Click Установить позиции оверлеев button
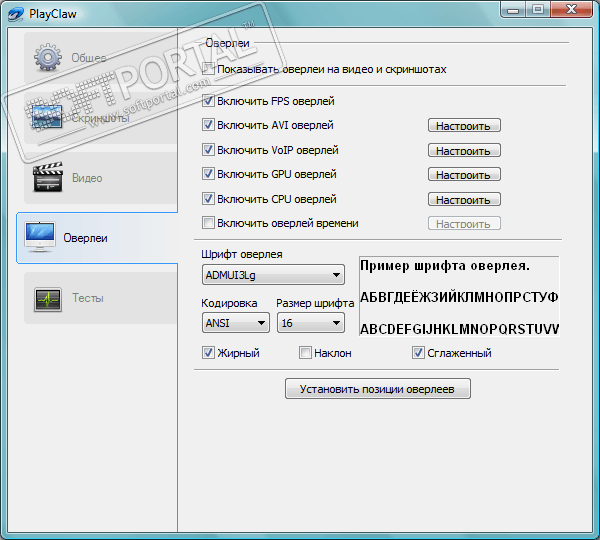600x540 pixels. (378, 389)
